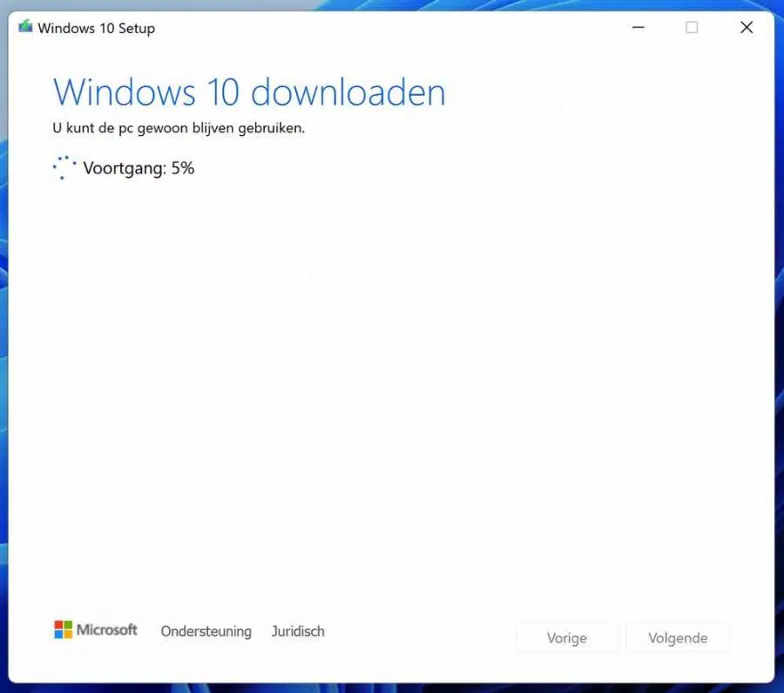Click the Windows 10 Setup title bar icon
The image size is (784, 693).
(x=25, y=26)
